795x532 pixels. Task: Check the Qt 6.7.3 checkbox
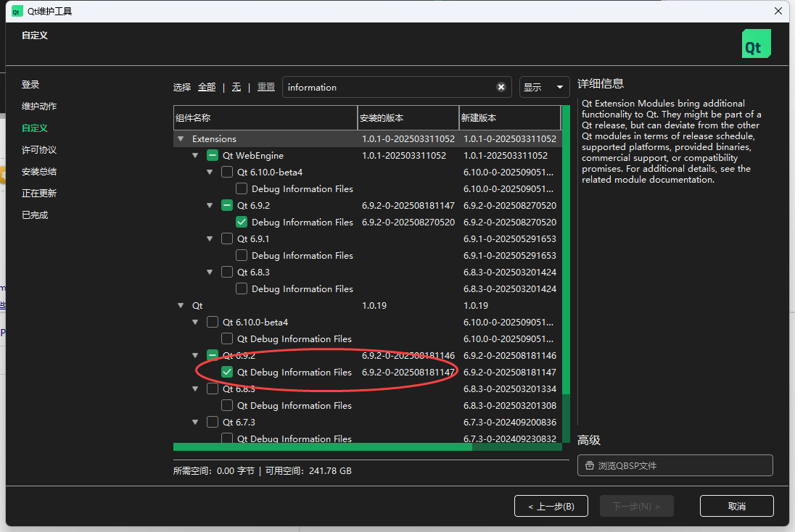pos(213,422)
